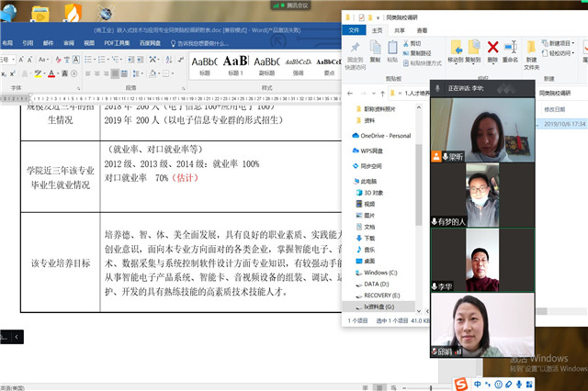Image resolution: width=588 pixels, height=391 pixels.
Task: Switch to the Share (共享) tab in Explorer
Action: [399, 29]
